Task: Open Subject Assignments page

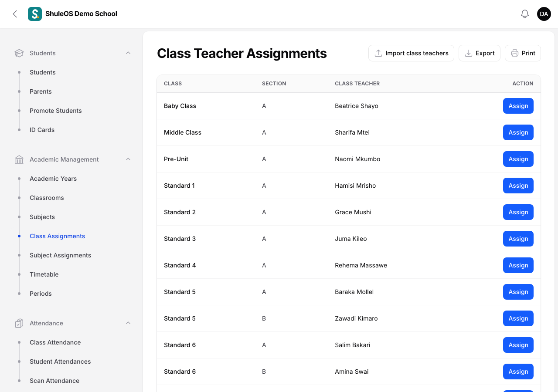Action: coord(61,255)
